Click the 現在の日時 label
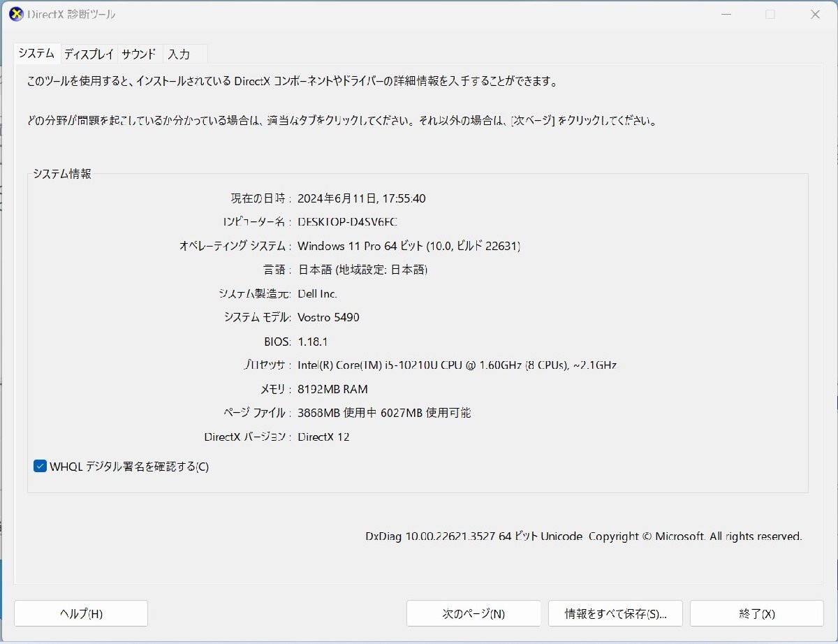 [260, 198]
